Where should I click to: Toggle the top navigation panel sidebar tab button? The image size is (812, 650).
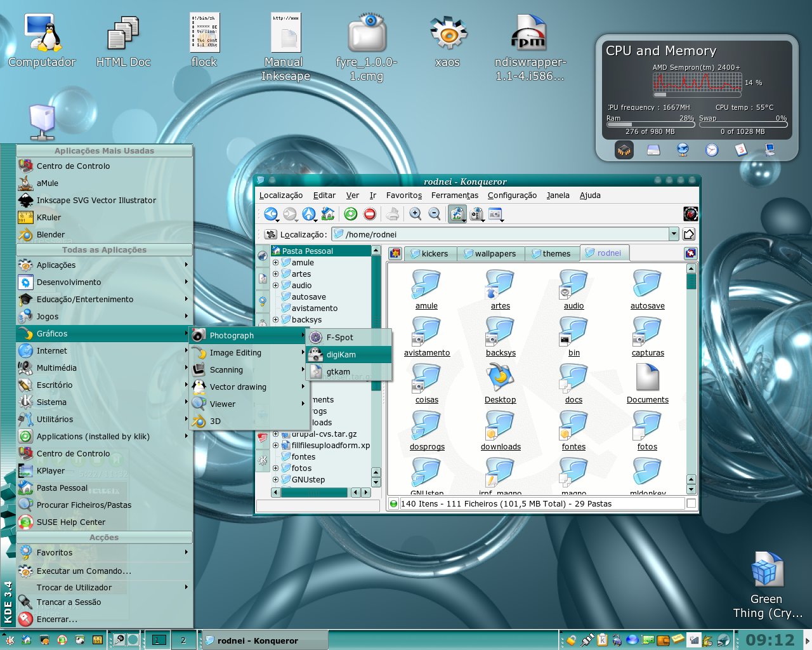click(263, 256)
